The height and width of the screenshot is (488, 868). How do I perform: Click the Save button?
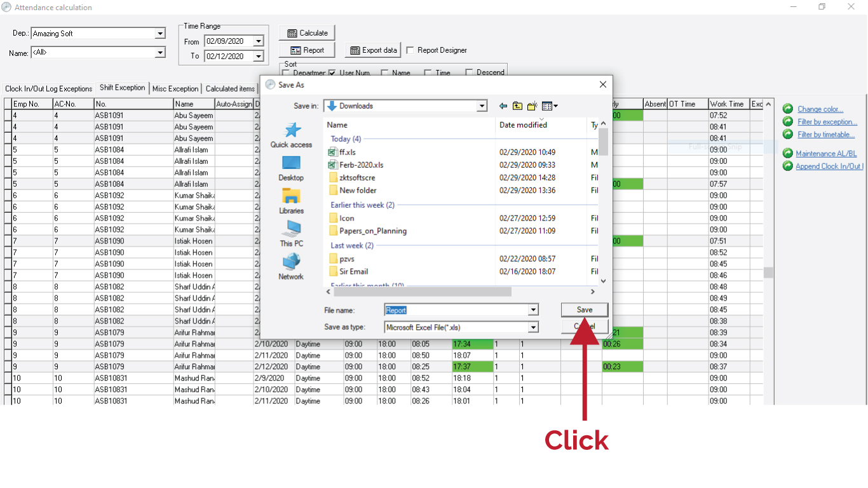pyautogui.click(x=585, y=309)
